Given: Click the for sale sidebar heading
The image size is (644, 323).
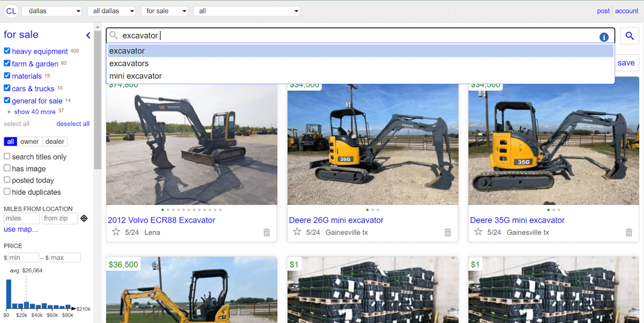Looking at the screenshot, I should (x=21, y=35).
